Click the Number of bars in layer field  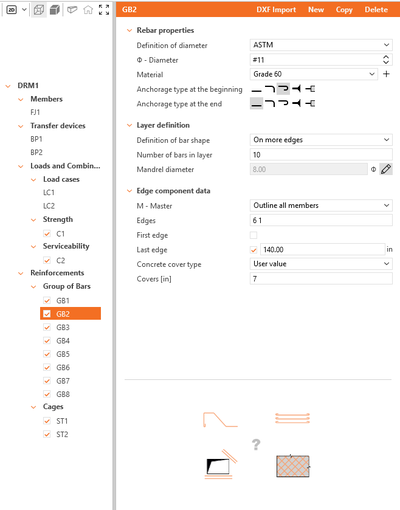tap(321, 155)
